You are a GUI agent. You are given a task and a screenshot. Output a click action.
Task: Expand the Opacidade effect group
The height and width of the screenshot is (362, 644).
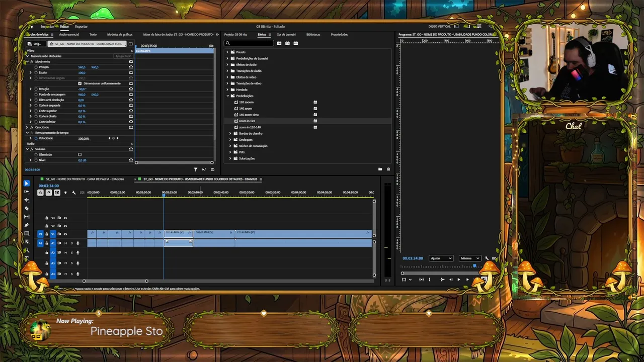click(x=27, y=127)
